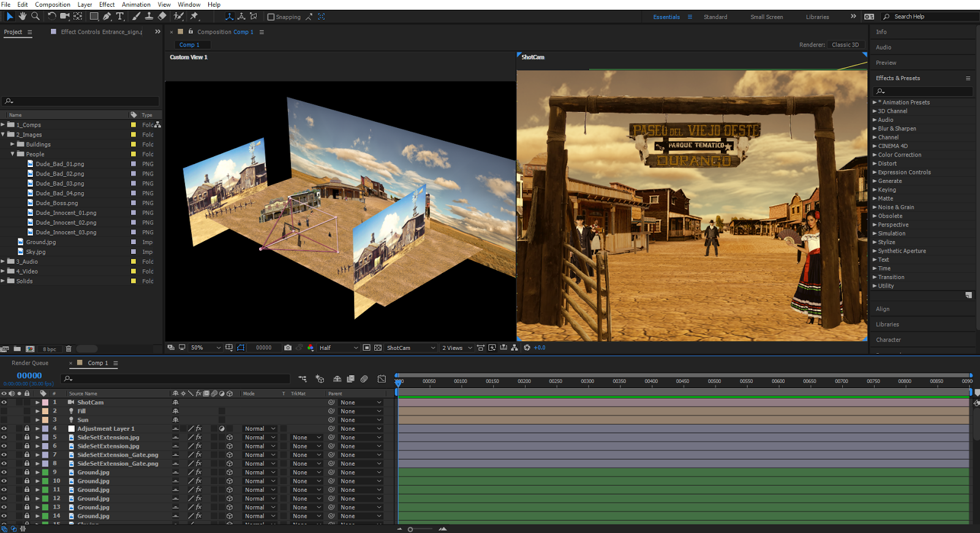Switch to the Render Queue tab
Image resolution: width=980 pixels, height=533 pixels.
point(30,363)
